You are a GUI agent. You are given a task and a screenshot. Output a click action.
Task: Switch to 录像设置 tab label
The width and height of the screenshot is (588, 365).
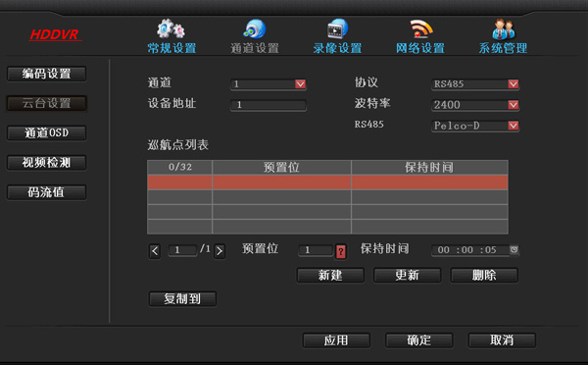337,48
